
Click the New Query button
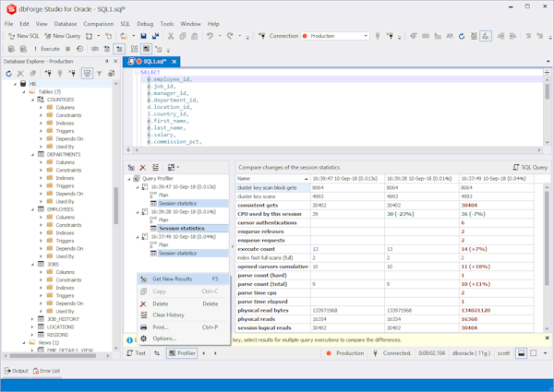point(62,36)
